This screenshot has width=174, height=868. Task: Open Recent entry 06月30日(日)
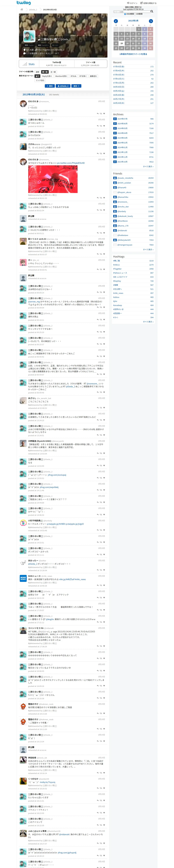pyautogui.click(x=119, y=87)
